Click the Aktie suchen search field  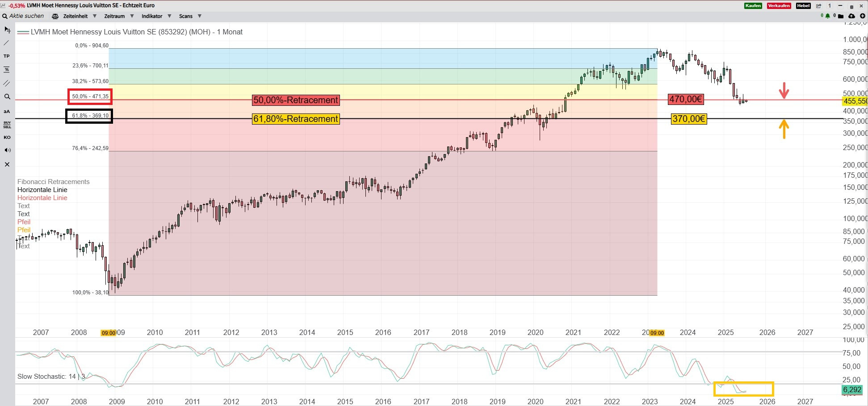[26, 16]
